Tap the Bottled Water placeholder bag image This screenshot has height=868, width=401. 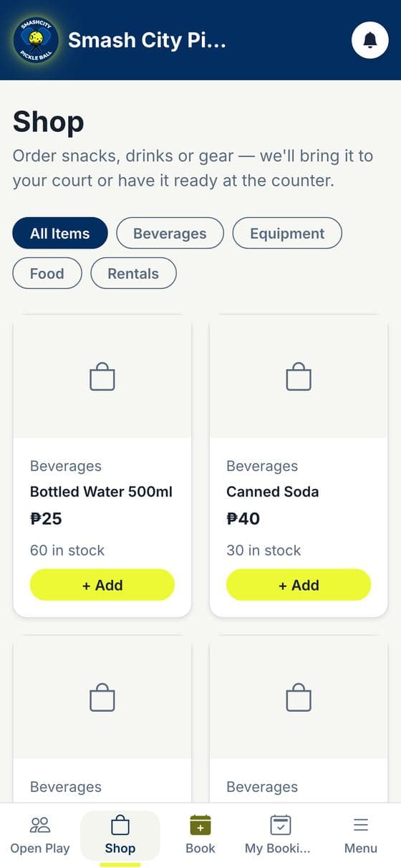(x=102, y=376)
